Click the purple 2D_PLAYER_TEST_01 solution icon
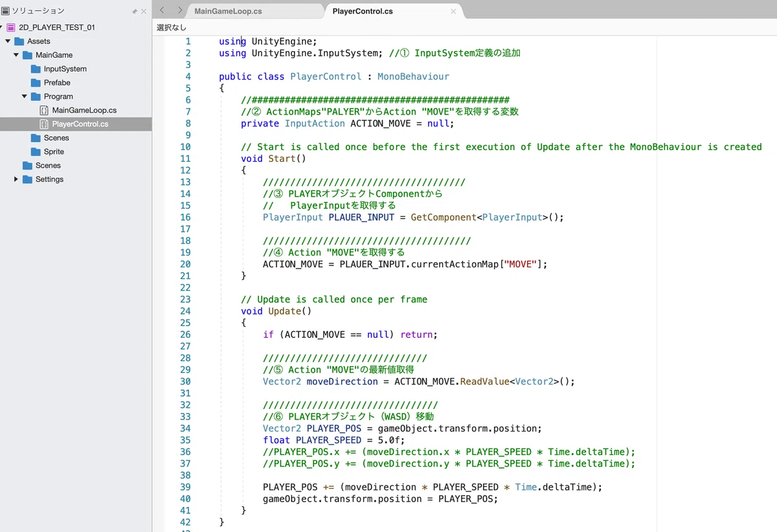 pos(10,27)
